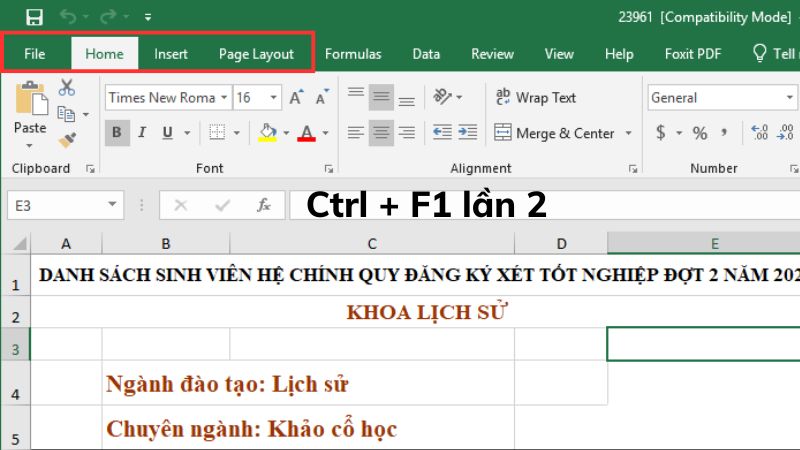Toggle Wrap Text
The height and width of the screenshot is (450, 800).
click(x=536, y=98)
